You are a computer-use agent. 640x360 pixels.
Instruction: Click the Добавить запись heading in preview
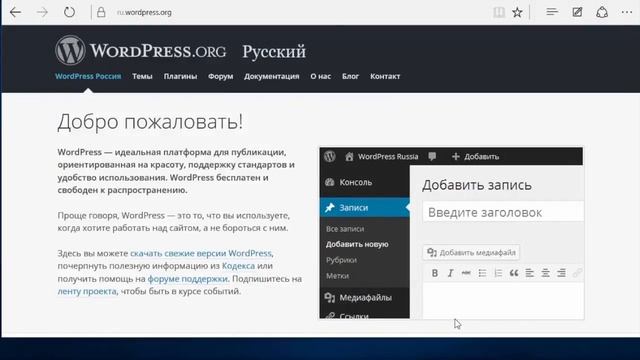tap(477, 185)
